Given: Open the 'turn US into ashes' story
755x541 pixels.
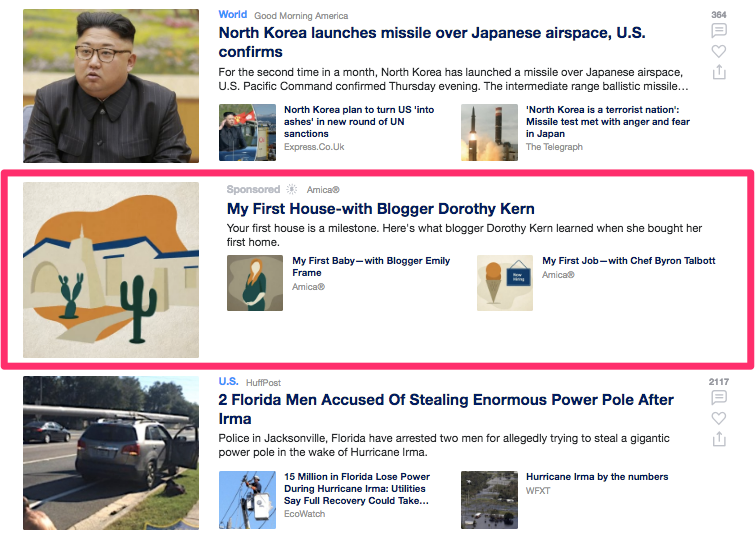Looking at the screenshot, I should click(x=359, y=122).
